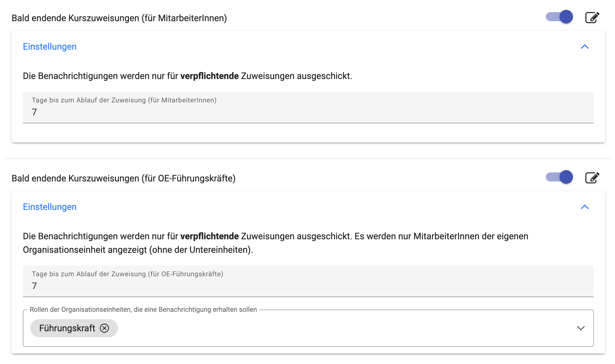Focus days field for OE-Führungskräfte
615x364 pixels.
click(308, 286)
